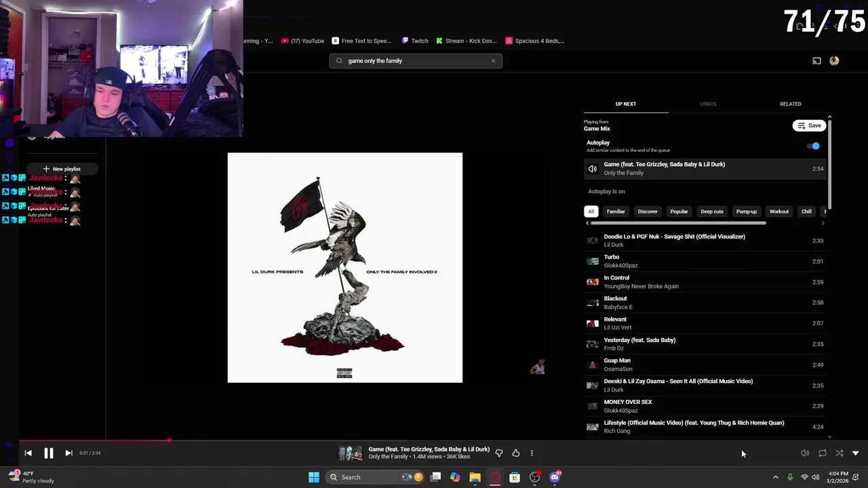868x488 pixels.
Task: Open taskbar clock showing 4:04 PM
Action: click(838, 477)
